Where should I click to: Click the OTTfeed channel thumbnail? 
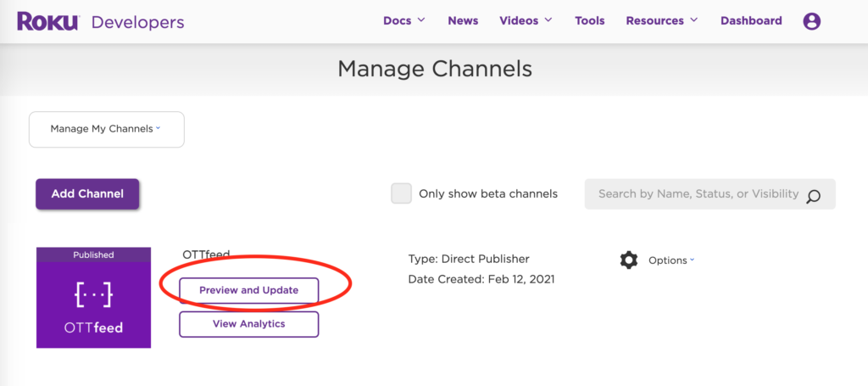(93, 305)
